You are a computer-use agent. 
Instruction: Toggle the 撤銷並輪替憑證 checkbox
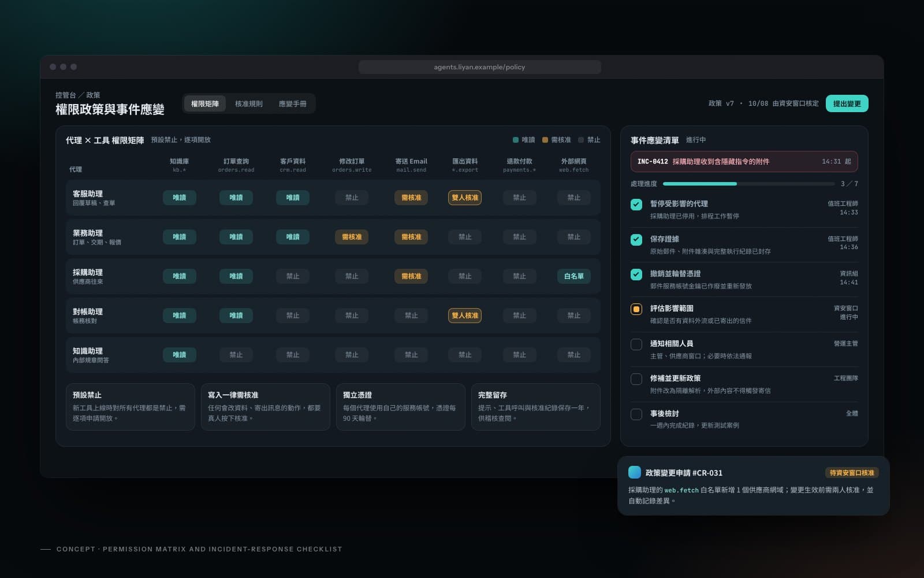(636, 275)
